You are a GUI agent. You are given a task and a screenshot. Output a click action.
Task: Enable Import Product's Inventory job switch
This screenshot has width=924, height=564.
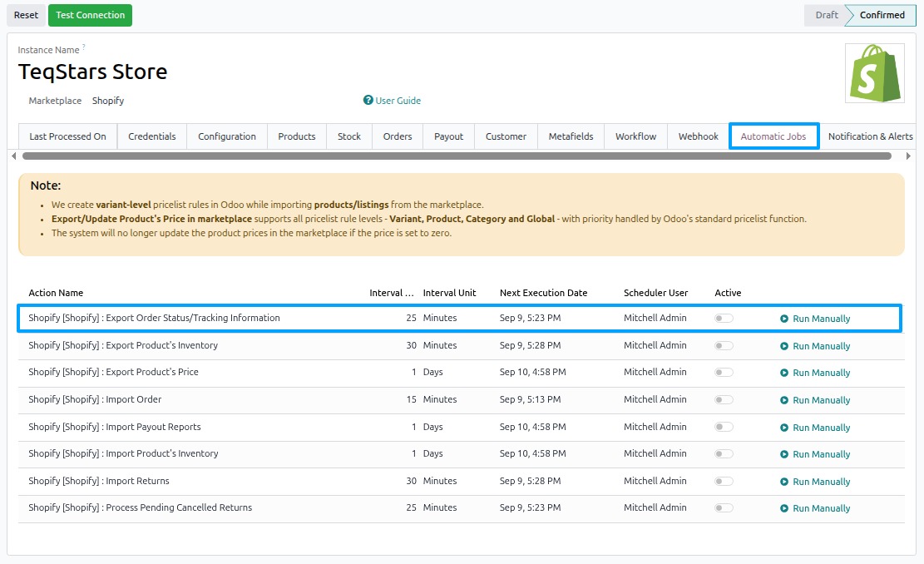point(724,454)
